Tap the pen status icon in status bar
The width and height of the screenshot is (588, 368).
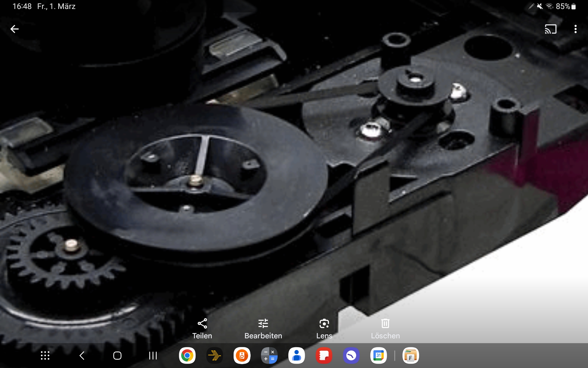point(531,6)
